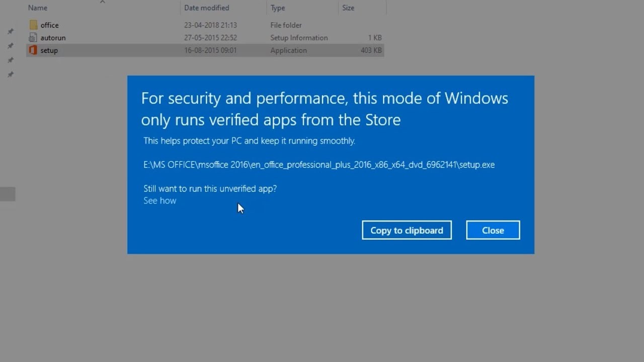Sort by Date modified column header
This screenshot has height=362, width=644.
tap(206, 8)
